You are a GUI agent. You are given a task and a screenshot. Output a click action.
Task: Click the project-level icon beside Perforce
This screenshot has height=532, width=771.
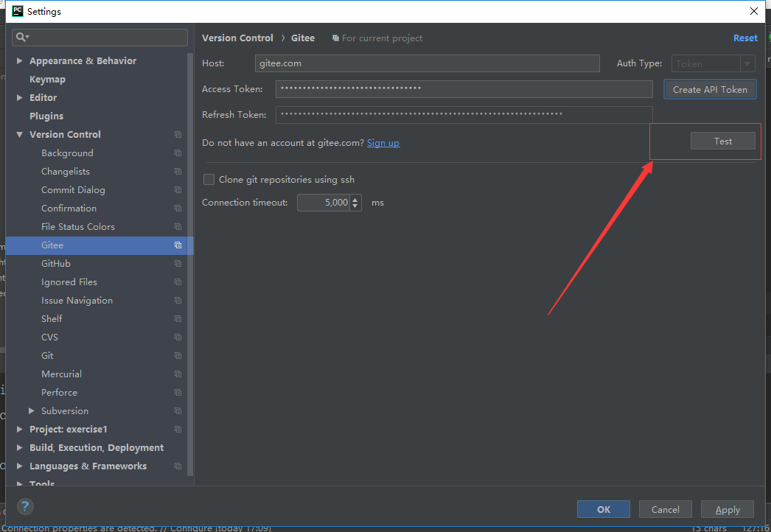178,393
